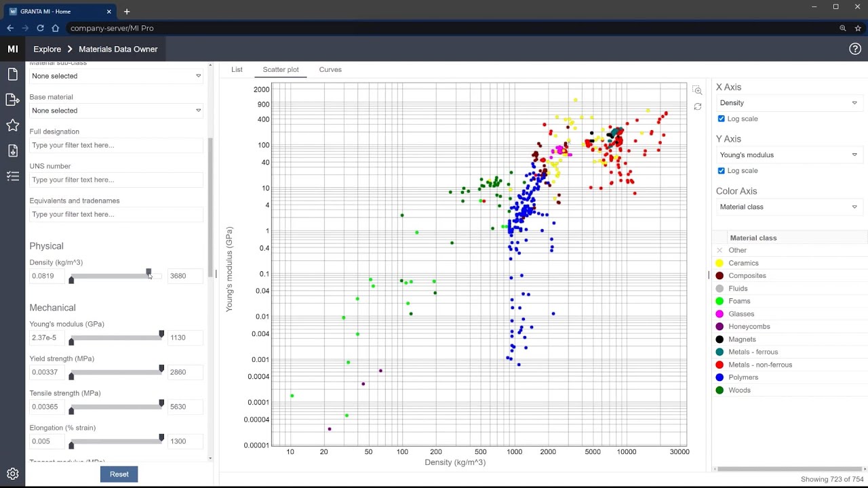Toggle Magnets legend entry
This screenshot has width=868, height=488.
pyautogui.click(x=742, y=340)
